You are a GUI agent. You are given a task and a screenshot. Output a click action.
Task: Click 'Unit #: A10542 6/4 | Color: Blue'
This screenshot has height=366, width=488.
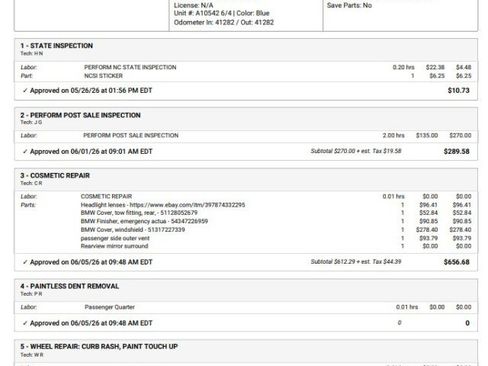221,13
